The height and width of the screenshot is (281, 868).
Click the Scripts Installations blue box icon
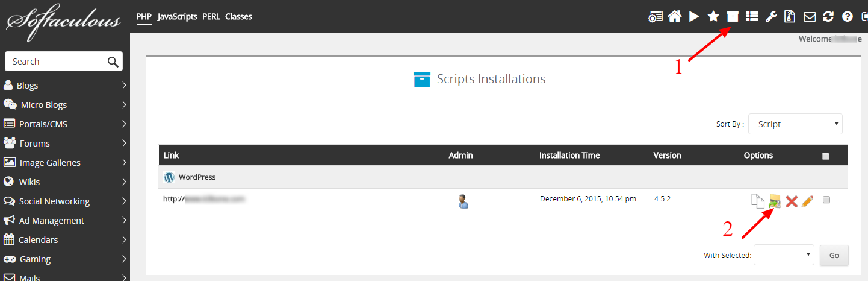click(422, 79)
